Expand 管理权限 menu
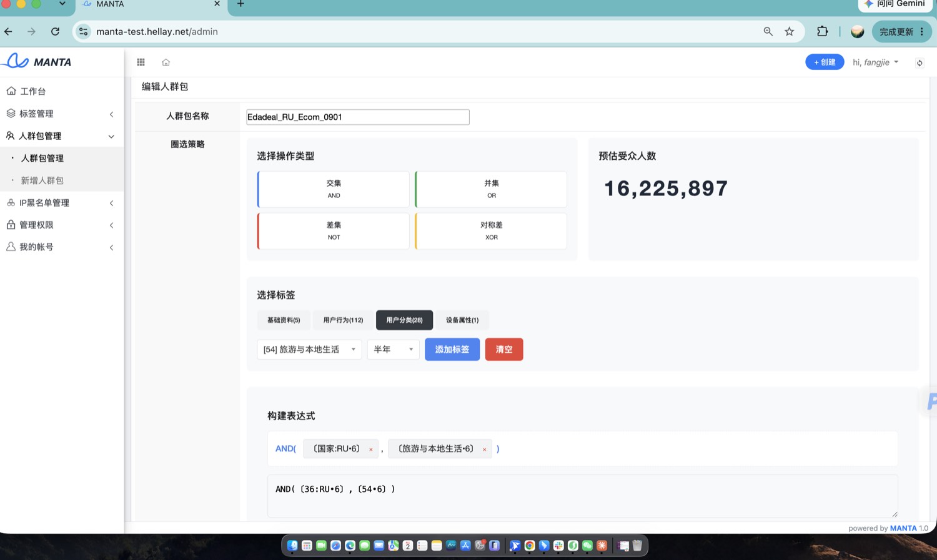This screenshot has width=937, height=560. click(x=62, y=225)
